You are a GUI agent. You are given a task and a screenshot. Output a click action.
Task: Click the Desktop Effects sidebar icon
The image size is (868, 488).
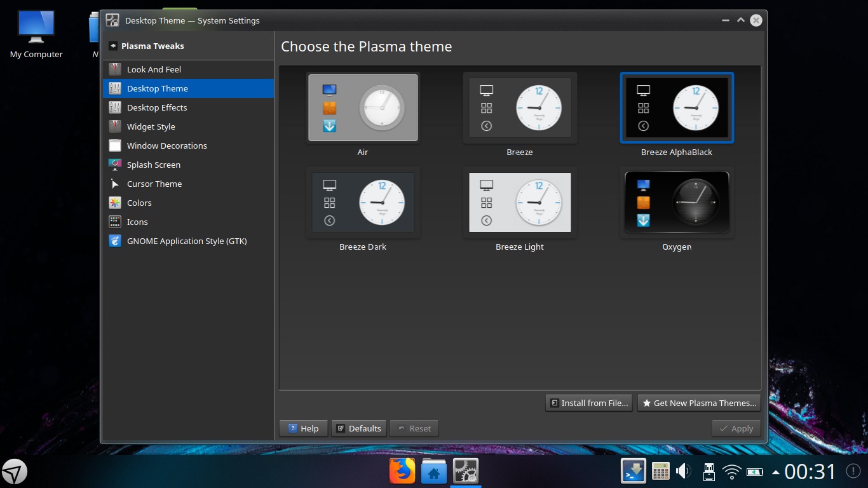(x=115, y=107)
